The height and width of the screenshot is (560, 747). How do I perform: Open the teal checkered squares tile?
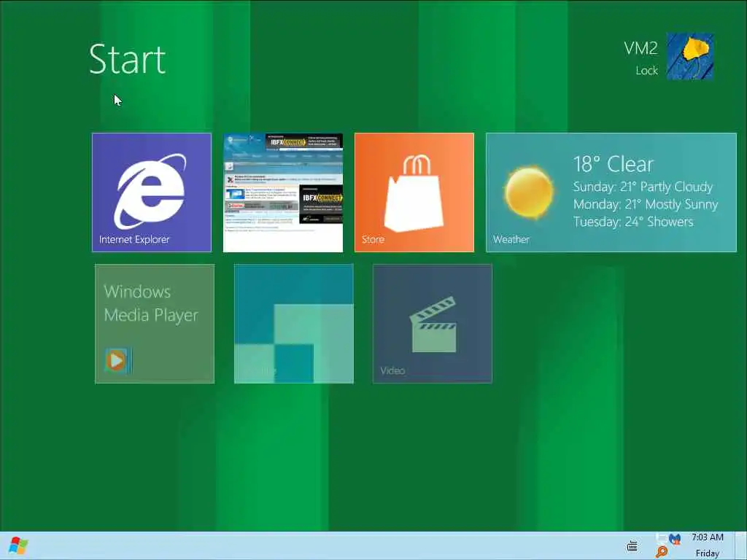point(293,324)
